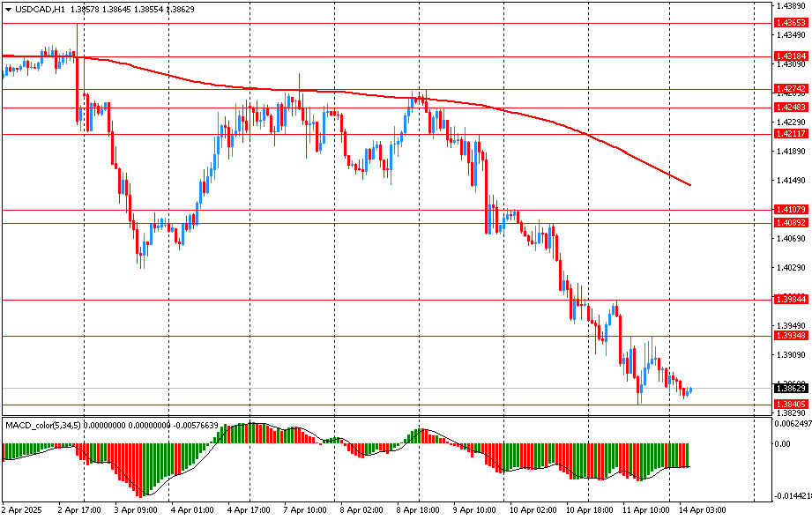The height and width of the screenshot is (520, 812).
Task: Click the 14 Apr 03:00 time axis label
Action: click(702, 510)
